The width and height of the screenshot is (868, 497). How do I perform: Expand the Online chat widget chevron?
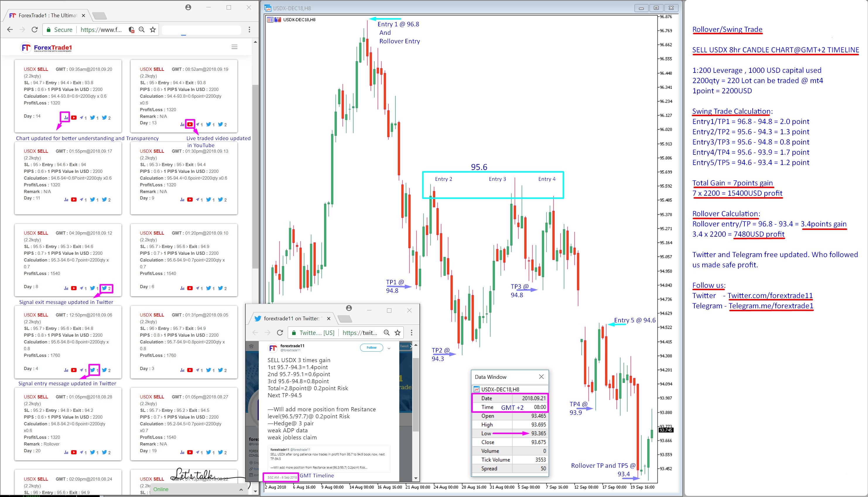pyautogui.click(x=241, y=489)
